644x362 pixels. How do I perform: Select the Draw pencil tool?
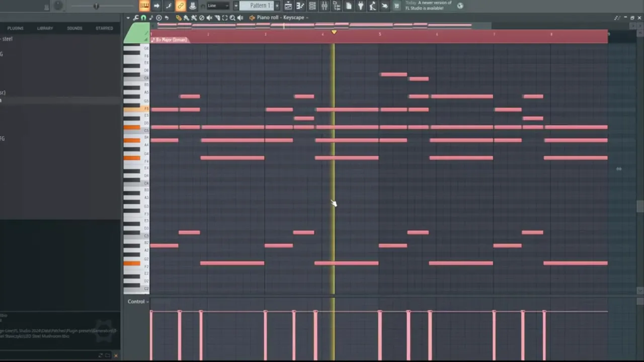click(x=178, y=18)
